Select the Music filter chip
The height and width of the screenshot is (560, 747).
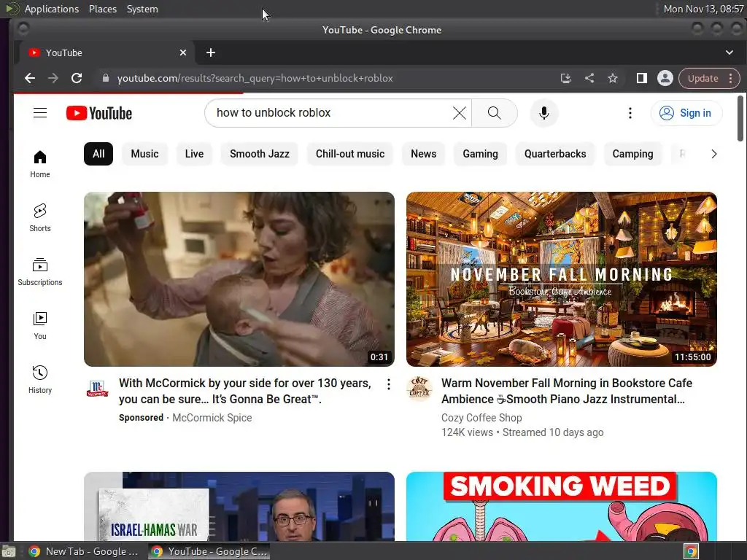145,154
